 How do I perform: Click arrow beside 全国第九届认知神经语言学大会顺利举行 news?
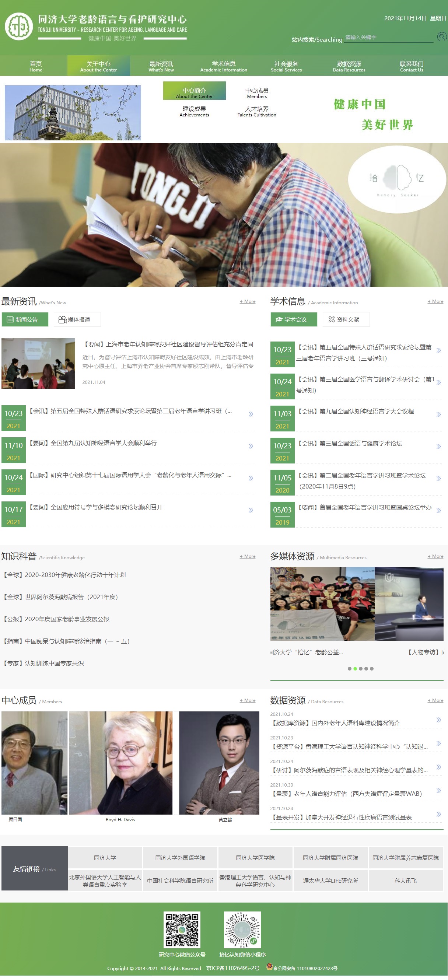(x=251, y=446)
